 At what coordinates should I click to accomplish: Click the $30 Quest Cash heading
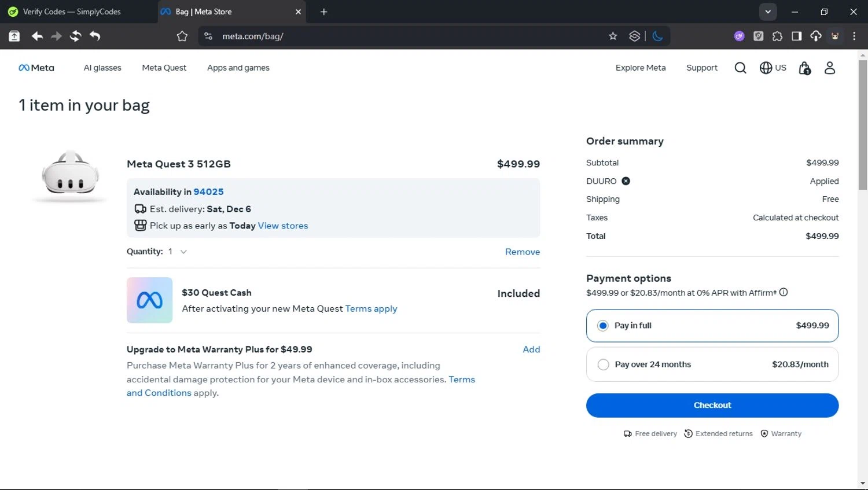click(216, 293)
